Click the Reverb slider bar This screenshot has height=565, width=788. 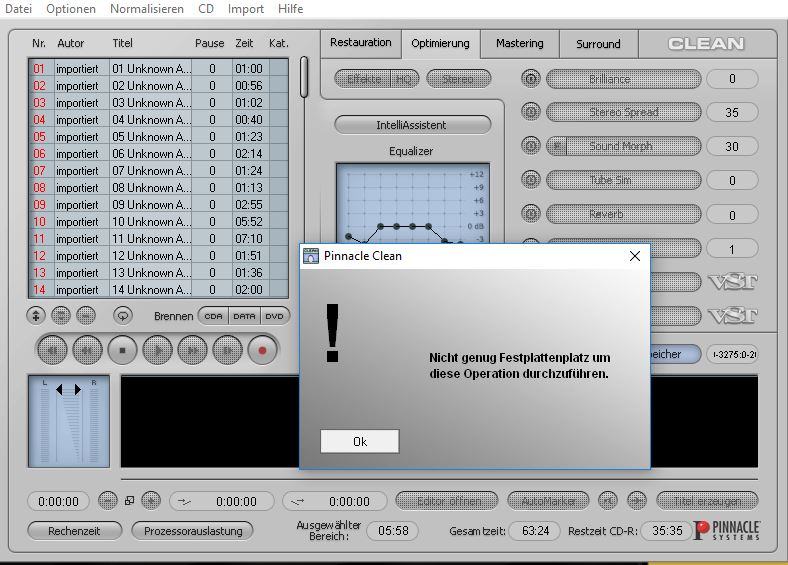click(x=623, y=214)
